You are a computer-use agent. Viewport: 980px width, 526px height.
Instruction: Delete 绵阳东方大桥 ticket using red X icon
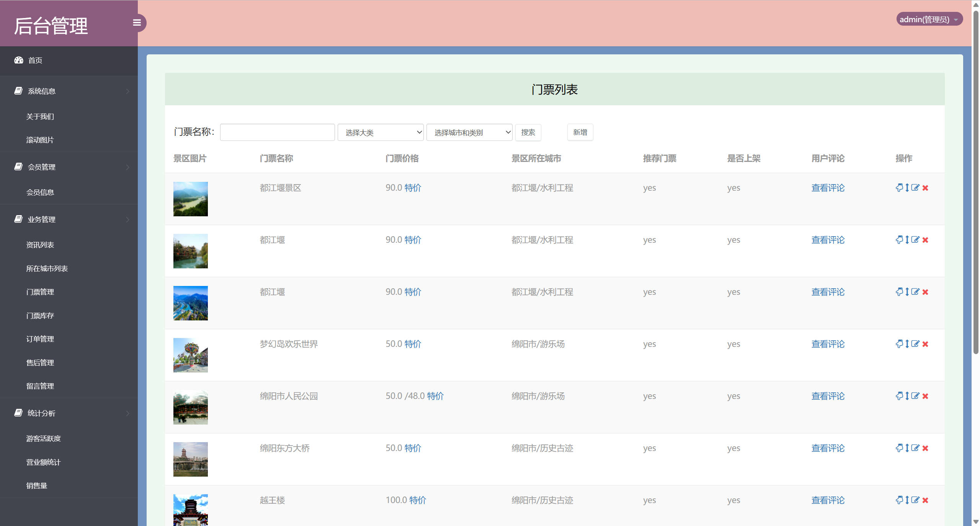tap(926, 448)
